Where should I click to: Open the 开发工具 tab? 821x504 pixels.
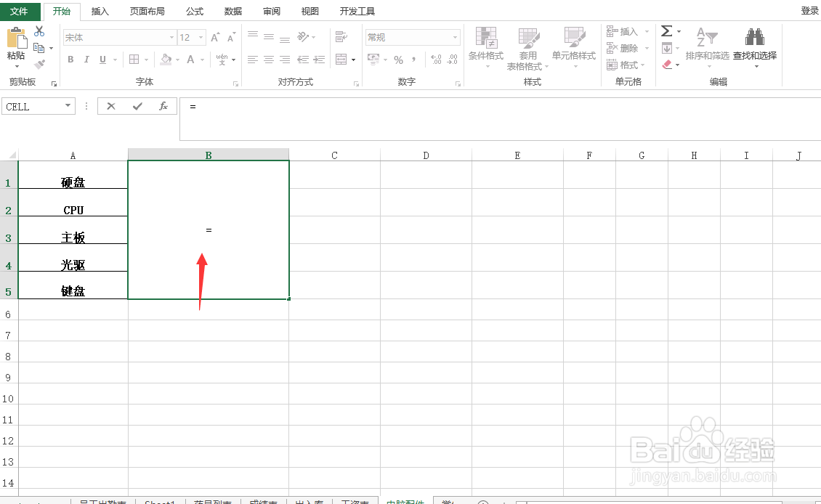point(357,11)
